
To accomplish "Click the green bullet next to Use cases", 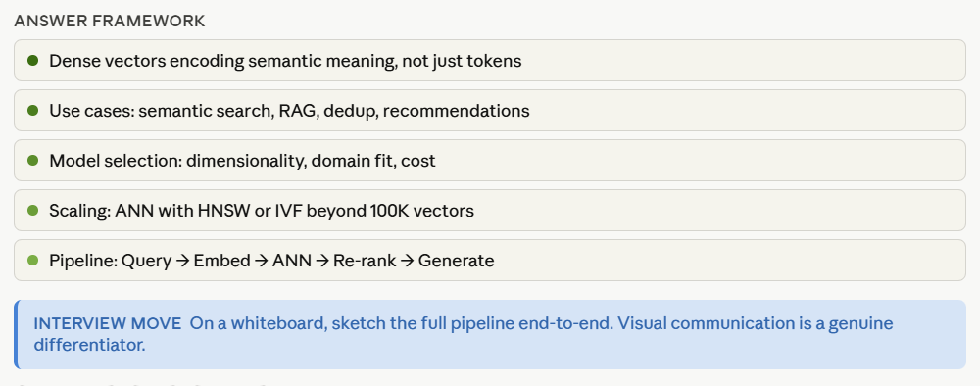I will [x=33, y=111].
